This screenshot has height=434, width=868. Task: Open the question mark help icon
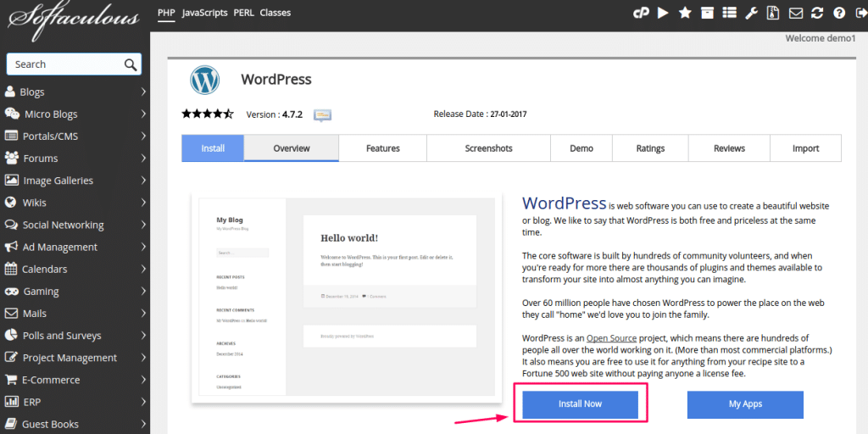tap(839, 13)
